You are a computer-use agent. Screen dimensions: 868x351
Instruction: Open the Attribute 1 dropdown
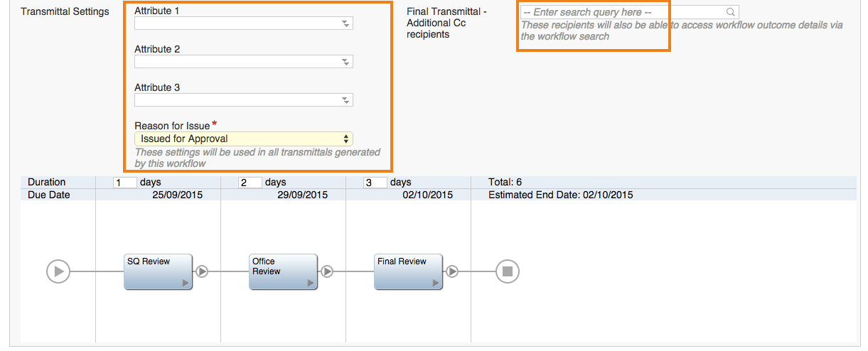pyautogui.click(x=244, y=23)
